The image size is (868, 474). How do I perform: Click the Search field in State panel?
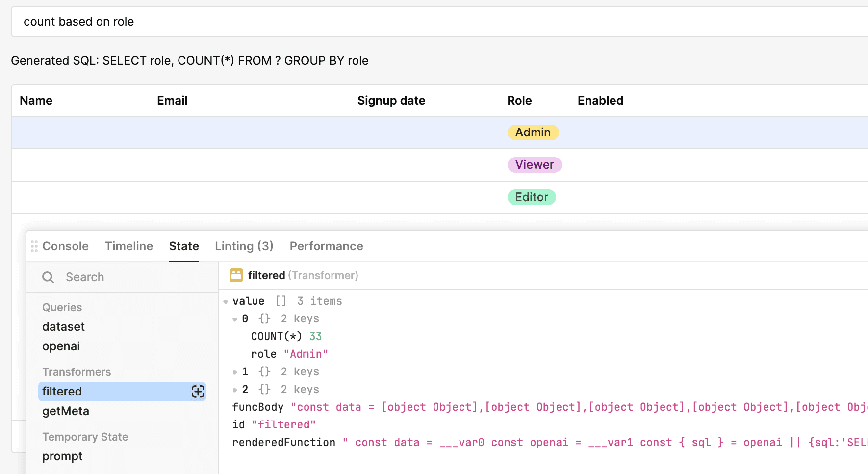tap(132, 277)
